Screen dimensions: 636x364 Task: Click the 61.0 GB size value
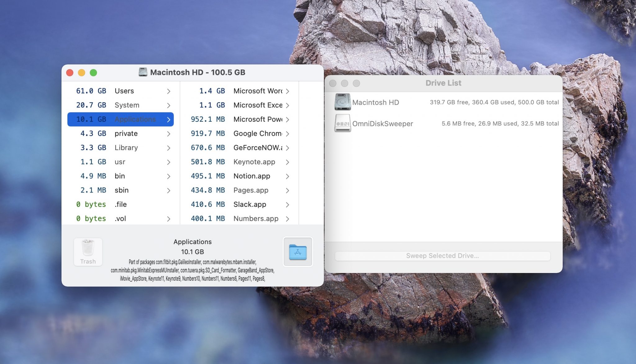click(91, 91)
